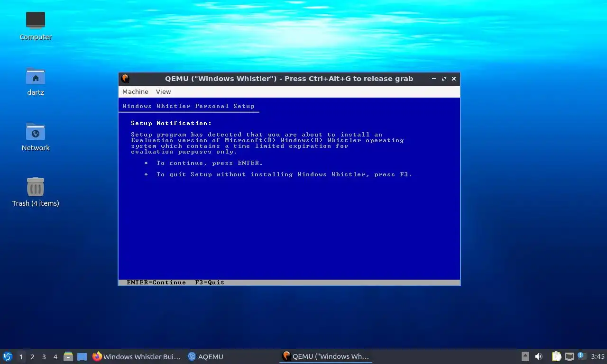This screenshot has width=607, height=364.
Task: Click the 'To continue, press ENTER.' line
Action: tap(209, 163)
